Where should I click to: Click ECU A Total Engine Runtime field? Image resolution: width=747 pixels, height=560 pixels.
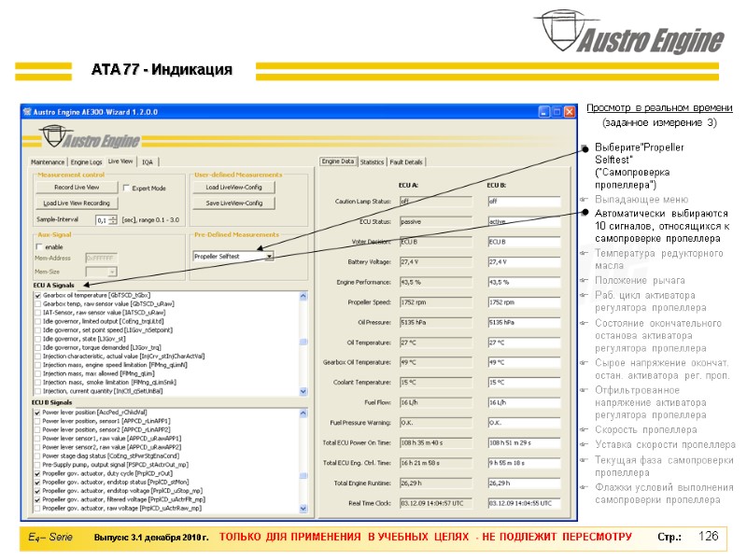point(436,483)
